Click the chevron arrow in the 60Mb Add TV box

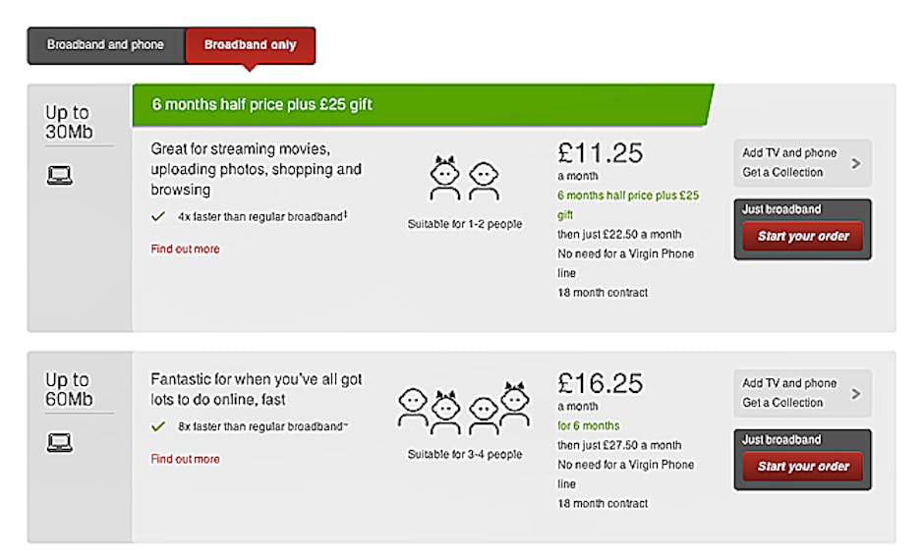[x=855, y=394]
